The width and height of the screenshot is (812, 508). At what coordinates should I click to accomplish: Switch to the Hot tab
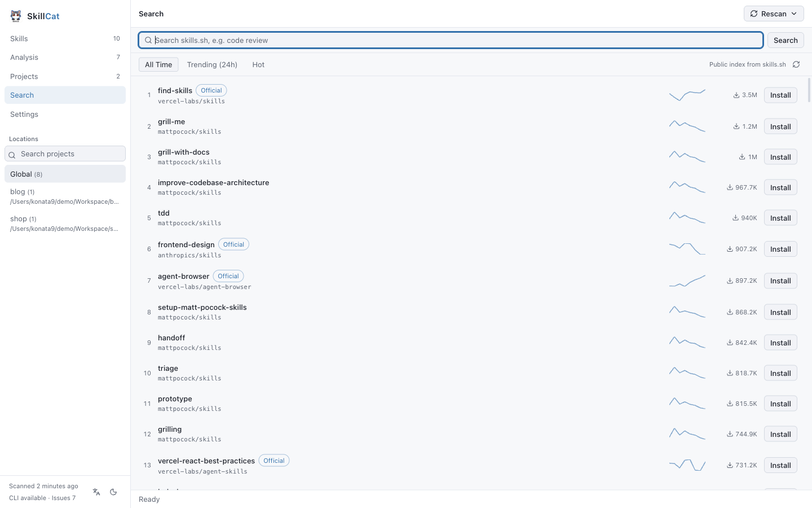[258, 64]
